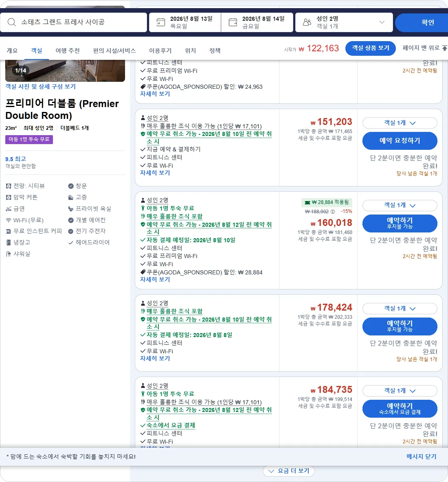Click the shower room icon

(x=9, y=254)
